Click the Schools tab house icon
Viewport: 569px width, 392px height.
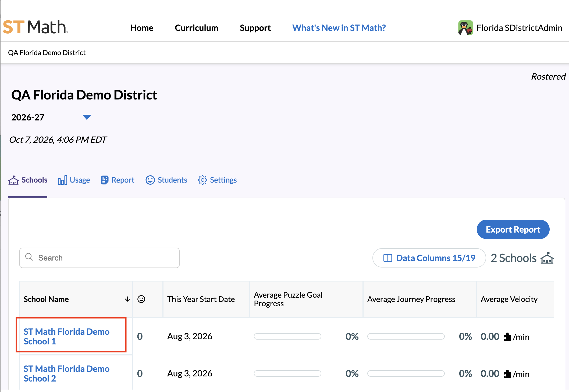[13, 180]
